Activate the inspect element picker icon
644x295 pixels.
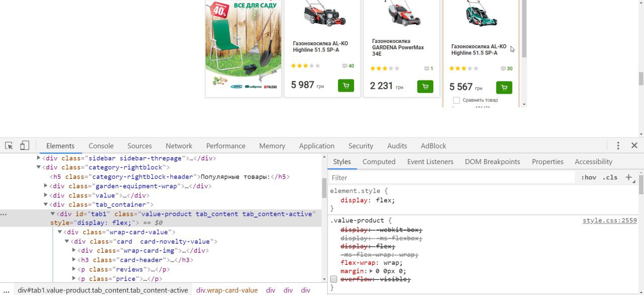point(9,145)
